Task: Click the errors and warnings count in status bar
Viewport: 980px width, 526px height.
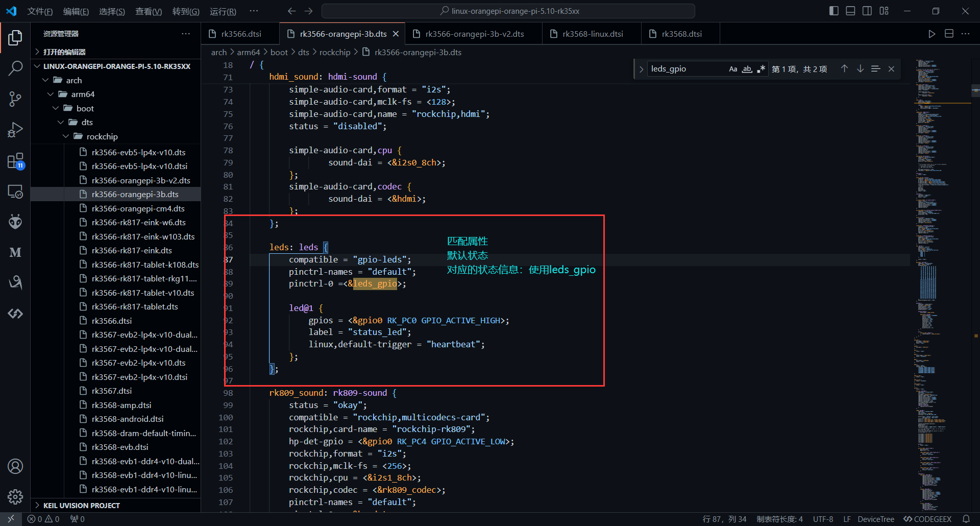Action: coord(43,519)
